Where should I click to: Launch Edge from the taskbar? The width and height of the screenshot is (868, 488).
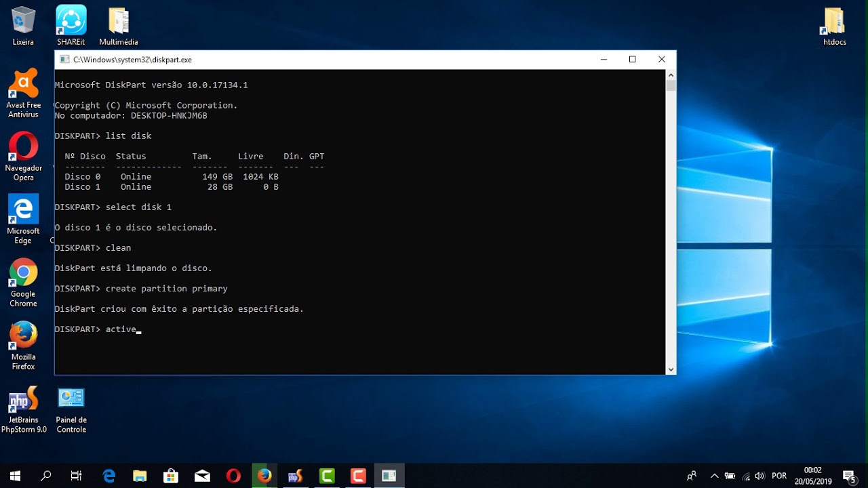pyautogui.click(x=108, y=476)
